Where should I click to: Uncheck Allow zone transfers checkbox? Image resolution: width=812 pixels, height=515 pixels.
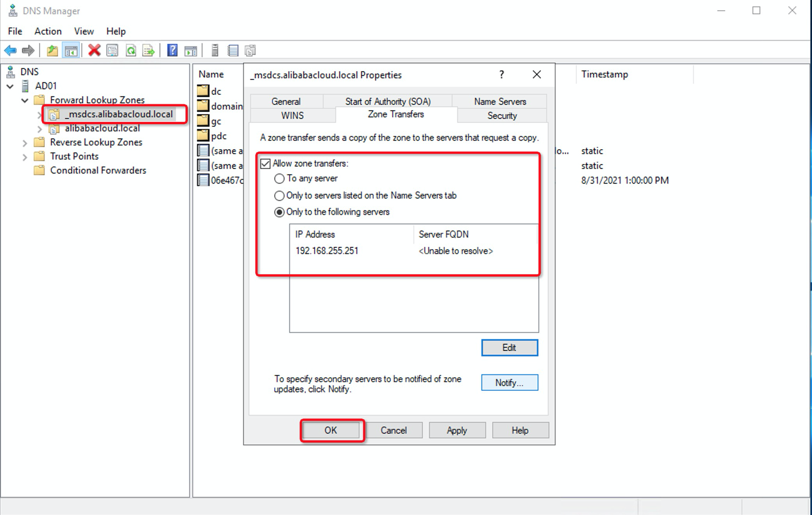265,163
